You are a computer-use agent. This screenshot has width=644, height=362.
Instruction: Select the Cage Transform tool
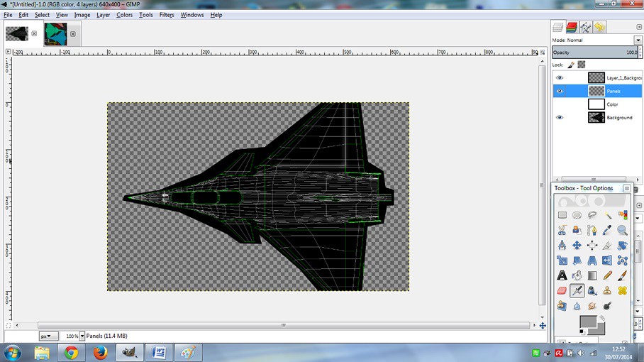(x=622, y=260)
